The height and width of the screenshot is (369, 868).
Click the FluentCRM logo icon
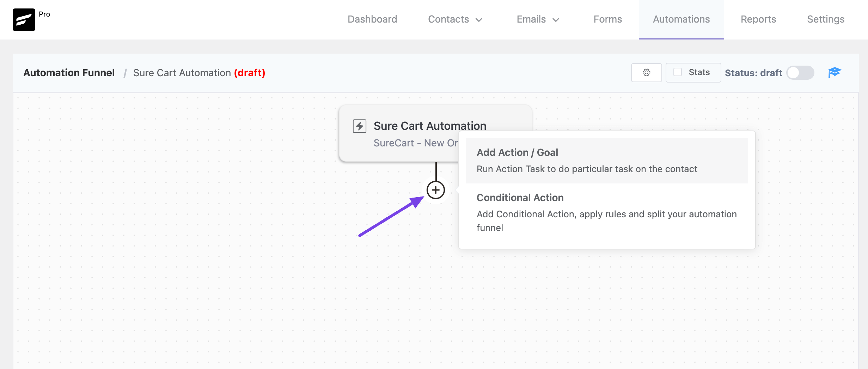[24, 20]
